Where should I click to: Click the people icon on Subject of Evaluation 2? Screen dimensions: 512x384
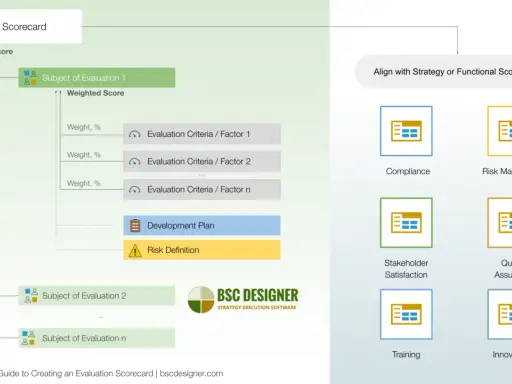[31, 296]
